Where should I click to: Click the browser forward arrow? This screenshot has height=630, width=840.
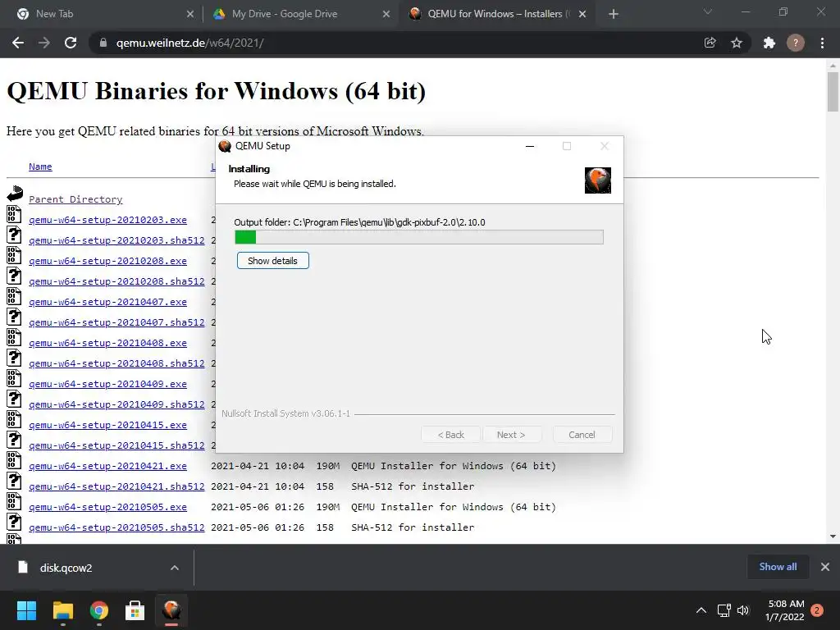coord(44,43)
